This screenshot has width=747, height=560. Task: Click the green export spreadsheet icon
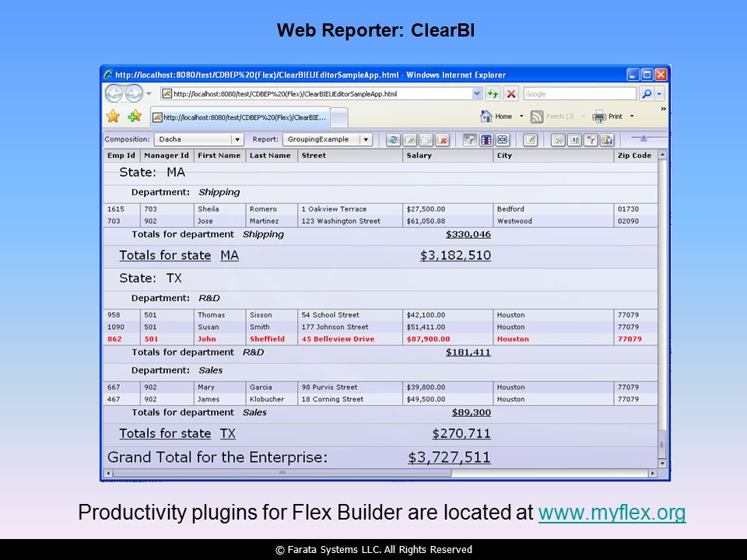[x=558, y=139]
